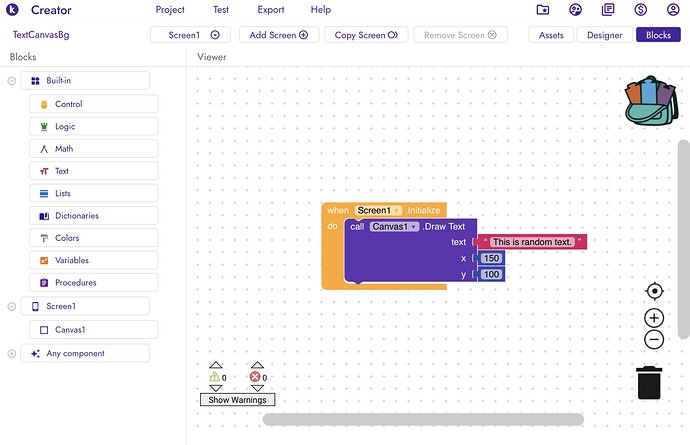Viewport: 690px width, 445px height.
Task: Switch to the Blocks view
Action: click(658, 35)
